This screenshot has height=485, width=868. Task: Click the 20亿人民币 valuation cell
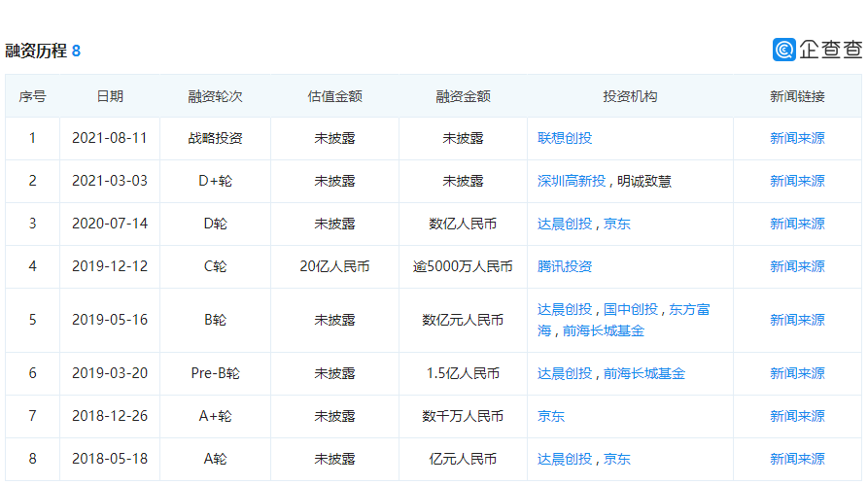[x=335, y=266]
